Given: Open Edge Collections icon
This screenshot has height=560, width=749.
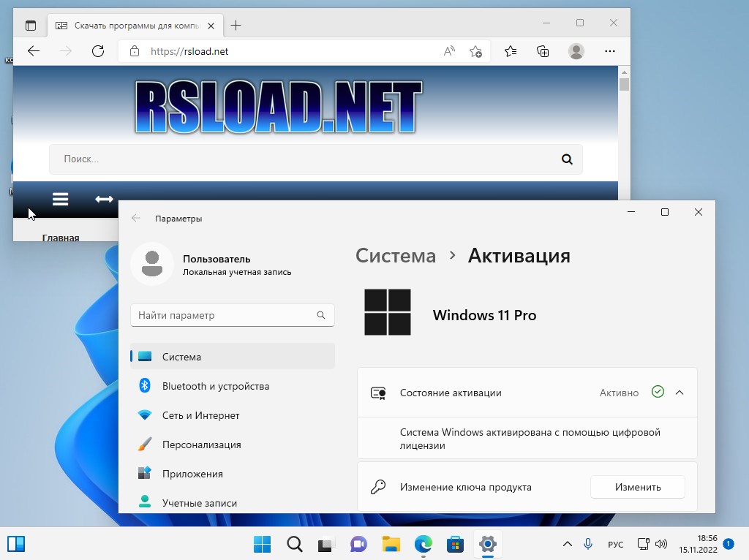Looking at the screenshot, I should (x=543, y=51).
